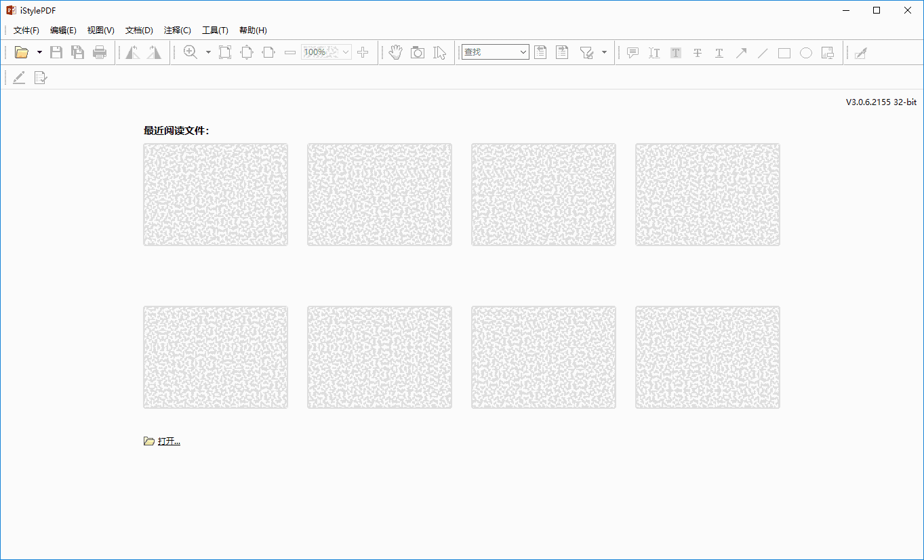The image size is (924, 560).
Task: Select the text highlight annotation tool
Action: [x=676, y=52]
